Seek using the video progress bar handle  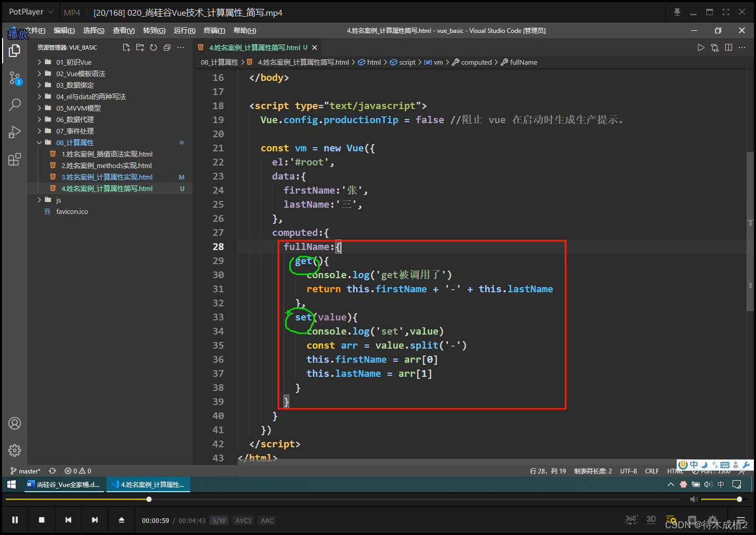pos(149,500)
